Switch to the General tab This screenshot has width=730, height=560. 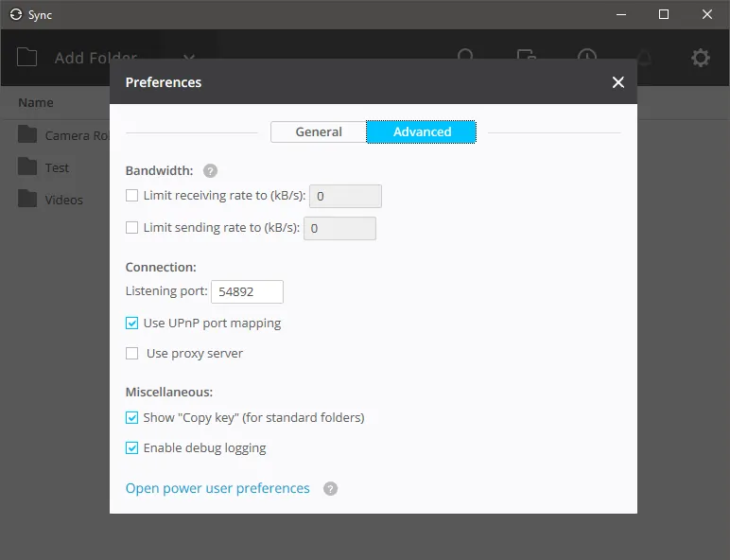[319, 131]
